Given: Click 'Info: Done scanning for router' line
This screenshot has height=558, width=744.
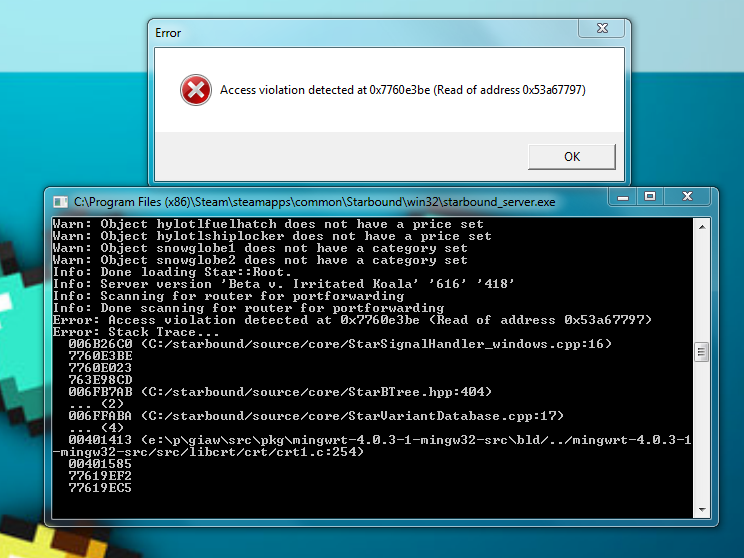Looking at the screenshot, I should point(248,308).
